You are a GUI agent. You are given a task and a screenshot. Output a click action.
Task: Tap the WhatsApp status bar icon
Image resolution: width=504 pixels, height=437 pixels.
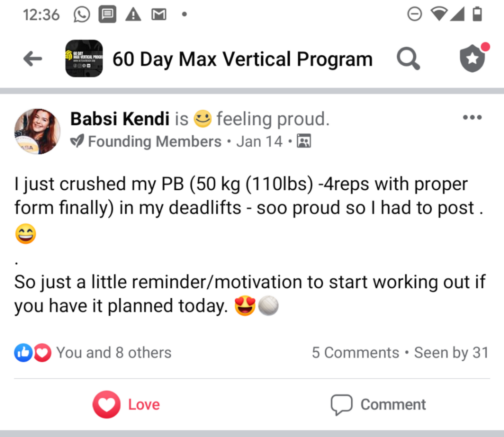[82, 14]
